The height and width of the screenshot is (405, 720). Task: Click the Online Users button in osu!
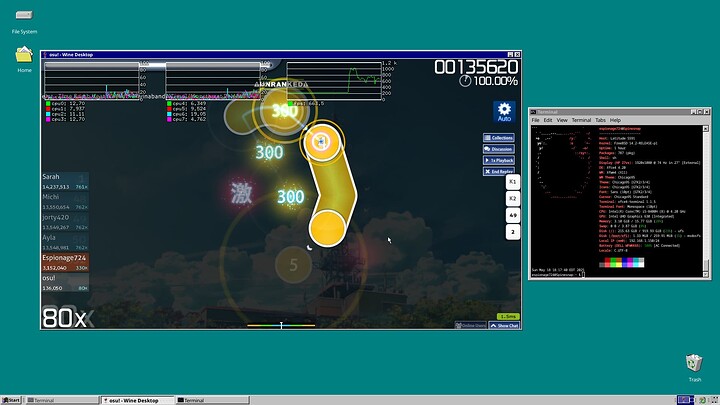pos(471,326)
